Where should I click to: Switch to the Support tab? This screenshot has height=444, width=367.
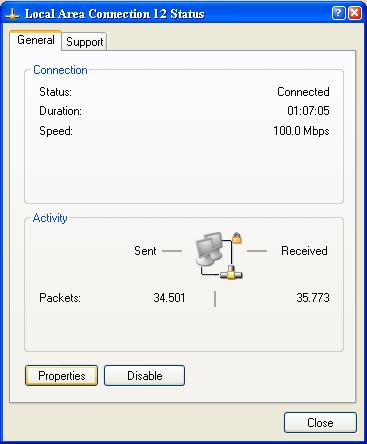tap(85, 42)
